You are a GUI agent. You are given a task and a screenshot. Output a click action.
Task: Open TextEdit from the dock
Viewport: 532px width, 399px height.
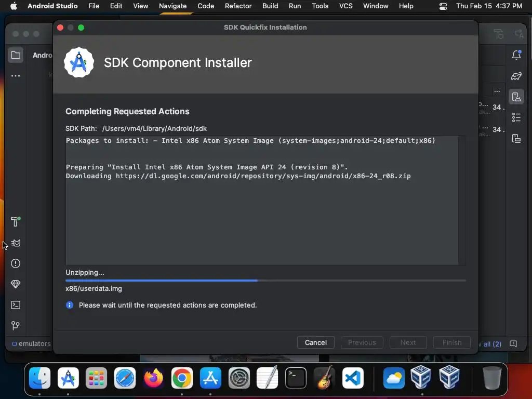click(x=268, y=378)
